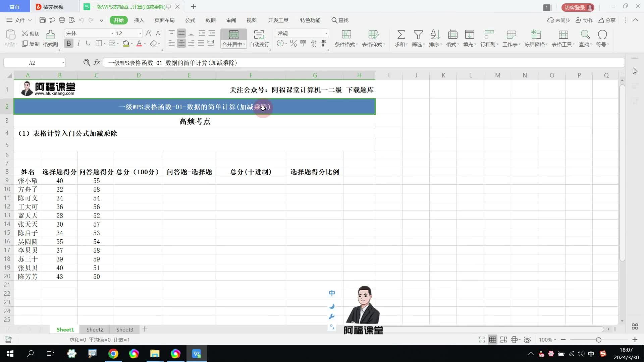Open Conditional Formatting (条件格式) icon
The image size is (644, 362).
(346, 35)
